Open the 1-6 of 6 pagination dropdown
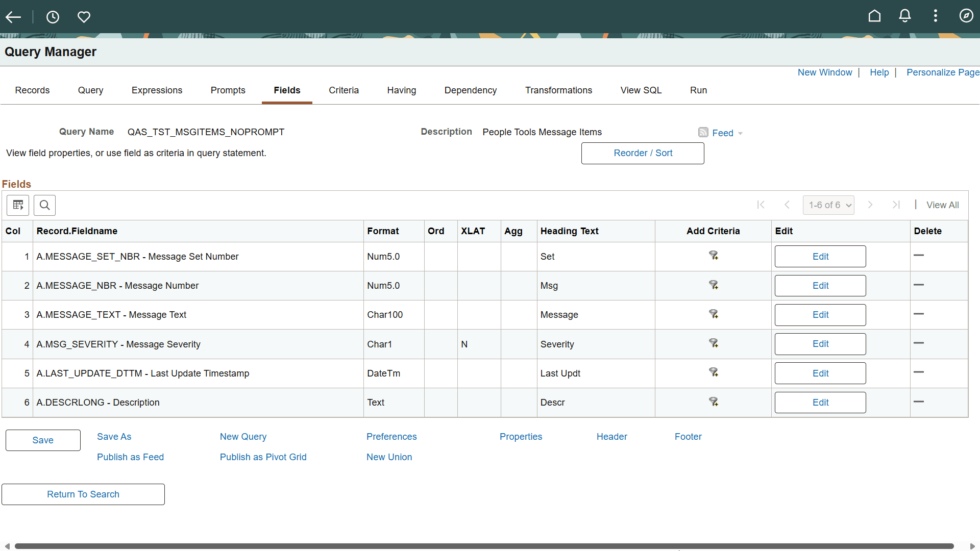Image resolution: width=980 pixels, height=551 pixels. coord(828,205)
